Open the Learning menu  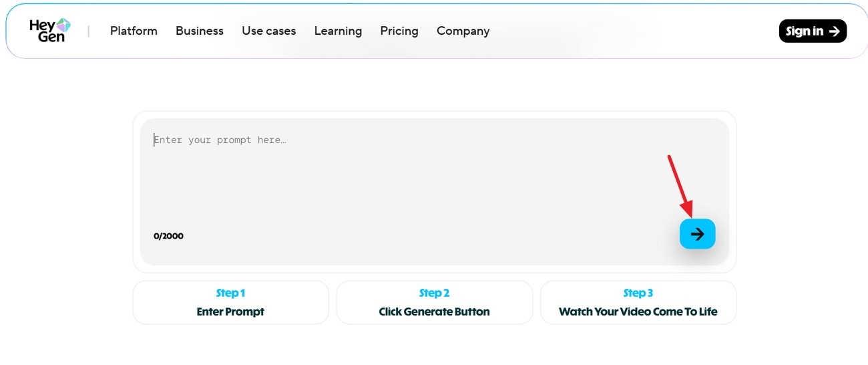click(338, 31)
